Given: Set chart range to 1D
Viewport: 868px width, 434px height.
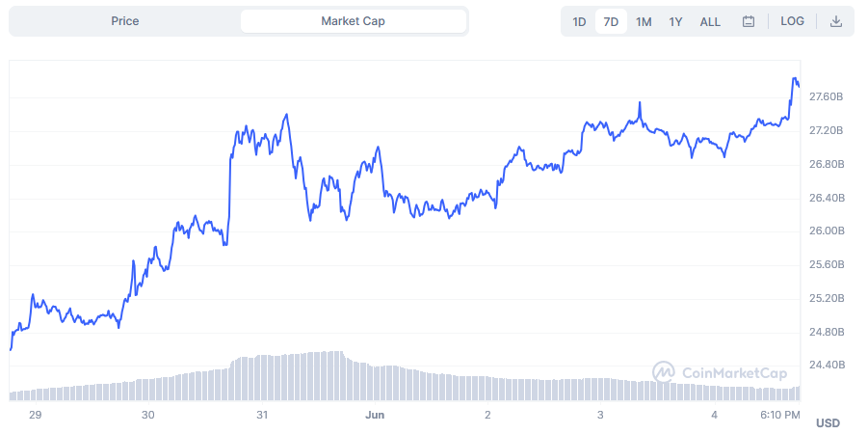Looking at the screenshot, I should (x=579, y=21).
